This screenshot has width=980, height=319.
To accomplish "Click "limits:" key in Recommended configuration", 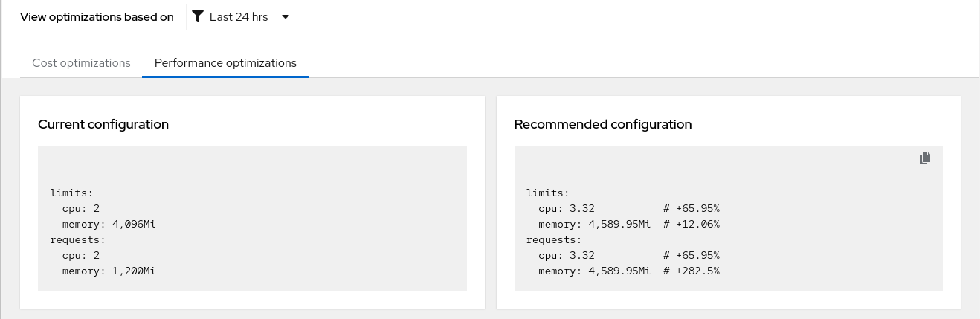I will click(x=545, y=193).
